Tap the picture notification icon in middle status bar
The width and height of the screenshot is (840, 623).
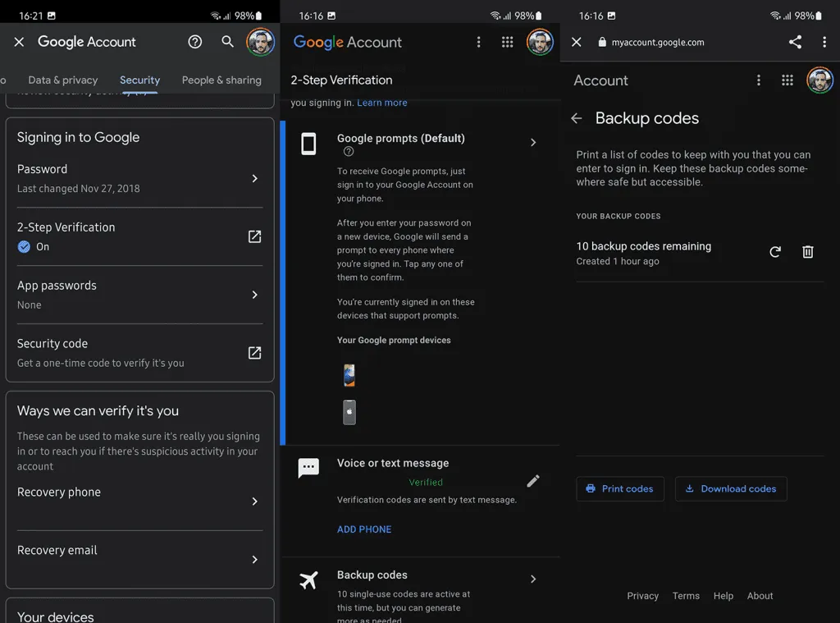pos(331,16)
